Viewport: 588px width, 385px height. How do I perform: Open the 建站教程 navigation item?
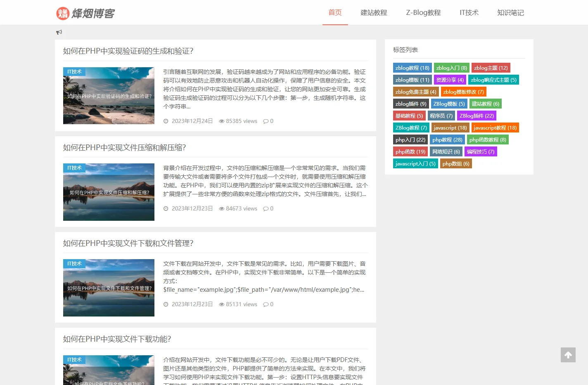click(x=374, y=12)
